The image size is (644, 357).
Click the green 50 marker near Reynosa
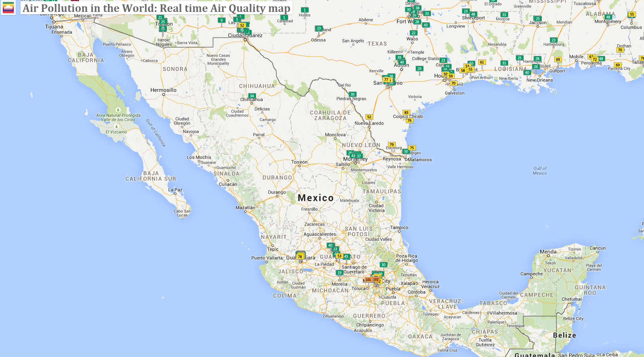click(406, 151)
